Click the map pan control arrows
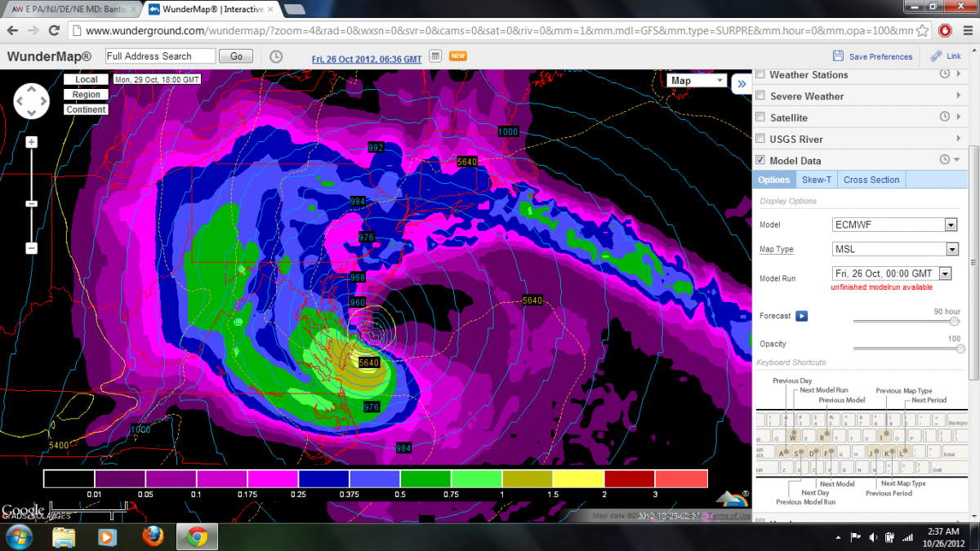Viewport: 980px width, 551px height. (32, 100)
